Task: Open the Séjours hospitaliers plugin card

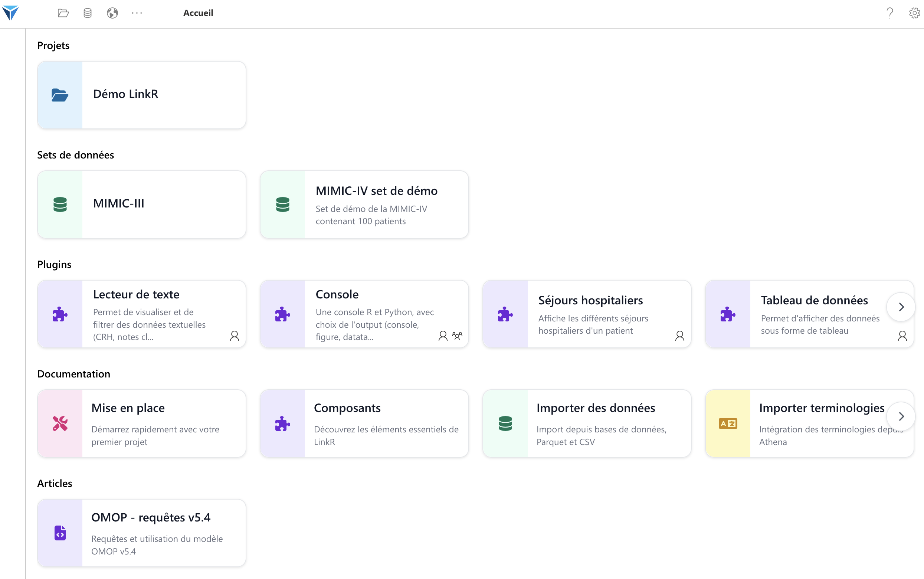Action: pos(586,314)
